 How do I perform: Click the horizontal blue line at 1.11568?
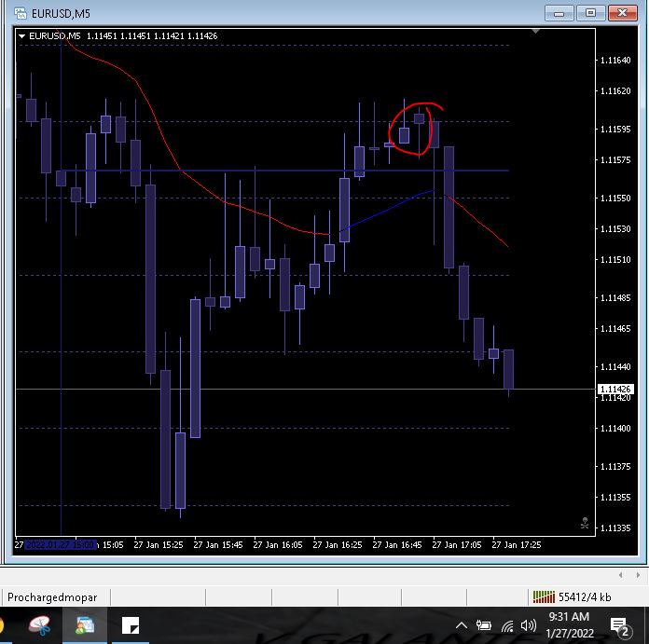[285, 171]
